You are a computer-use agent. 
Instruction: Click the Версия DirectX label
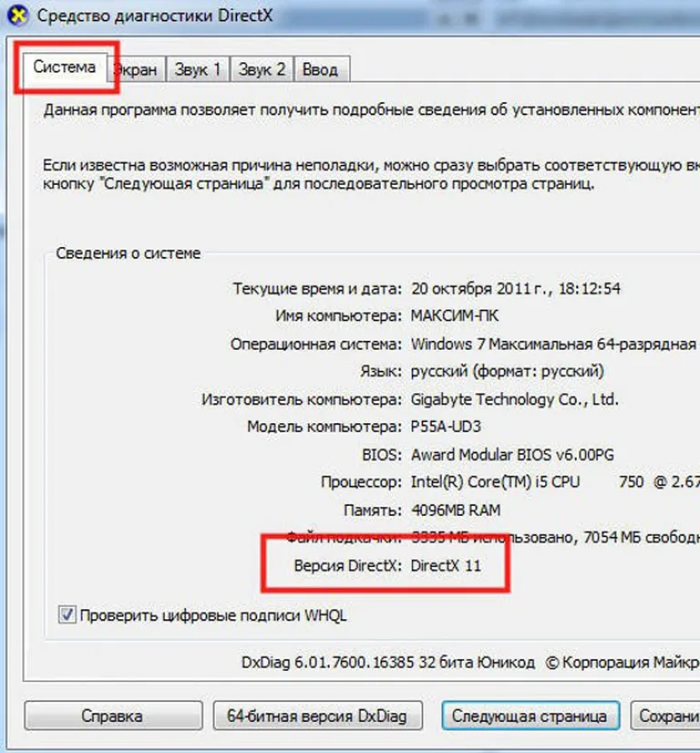347,565
